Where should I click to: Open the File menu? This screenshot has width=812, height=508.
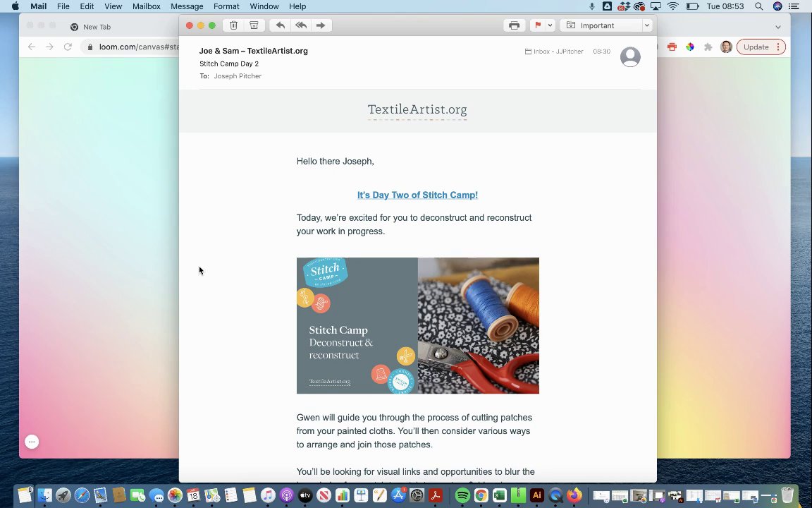coord(63,6)
